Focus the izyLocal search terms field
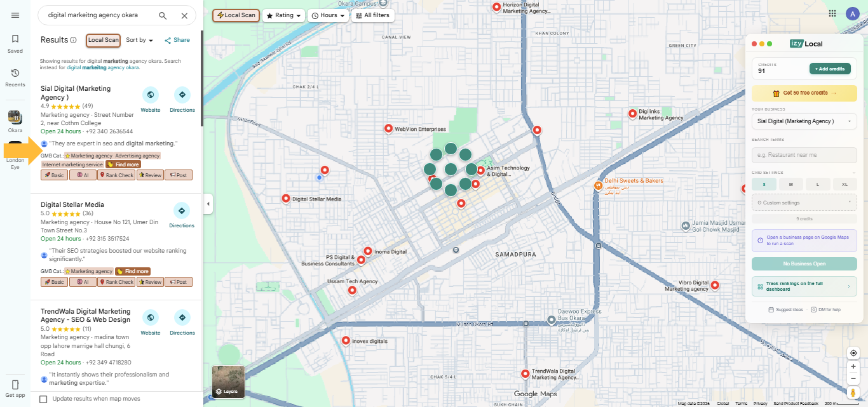This screenshot has width=868, height=407. pos(804,155)
